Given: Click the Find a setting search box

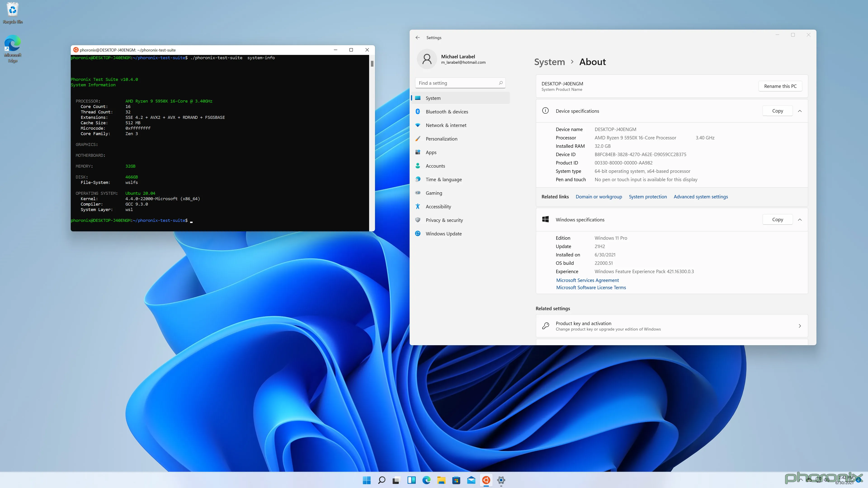Looking at the screenshot, I should (x=460, y=83).
